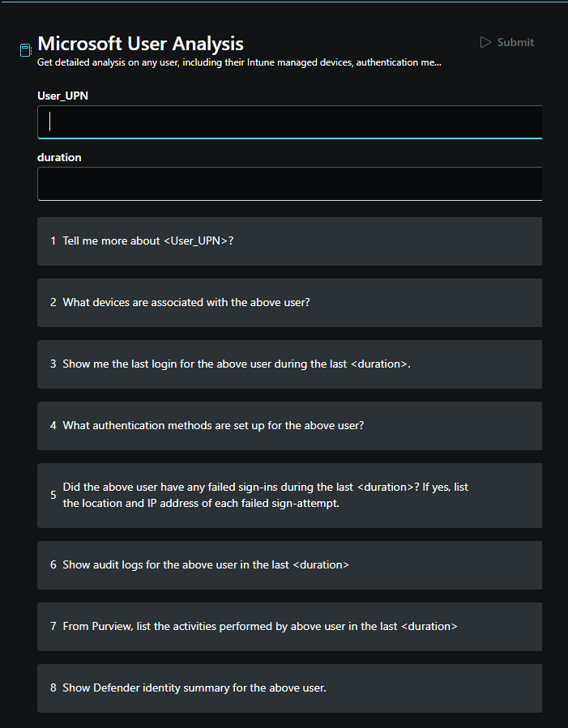Focus the User_UPN text field
This screenshot has width=568, height=728.
point(290,122)
